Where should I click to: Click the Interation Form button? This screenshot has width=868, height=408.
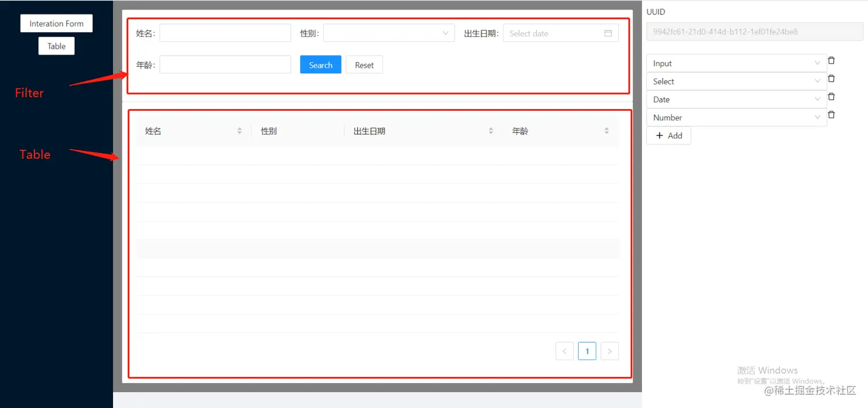coord(56,24)
